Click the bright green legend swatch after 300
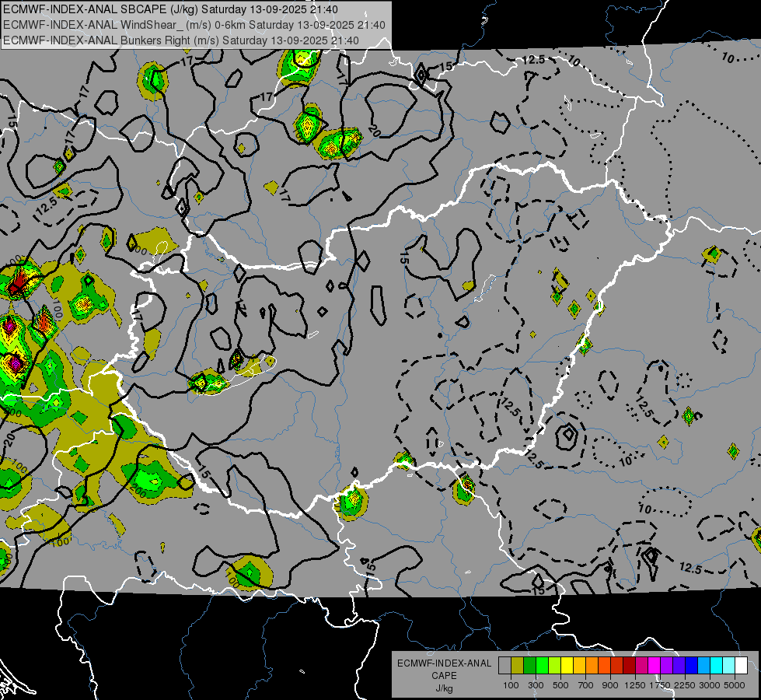This screenshot has width=761, height=700. 542,666
